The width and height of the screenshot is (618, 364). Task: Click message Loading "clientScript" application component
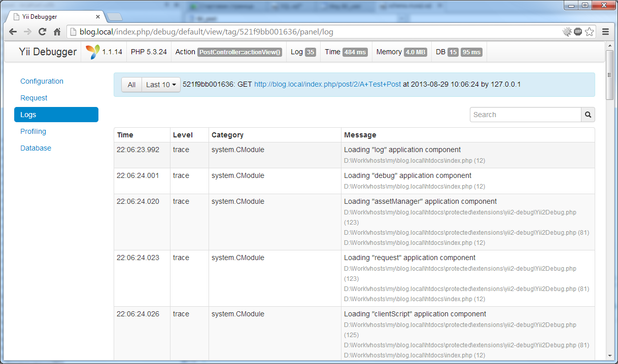[x=415, y=314]
